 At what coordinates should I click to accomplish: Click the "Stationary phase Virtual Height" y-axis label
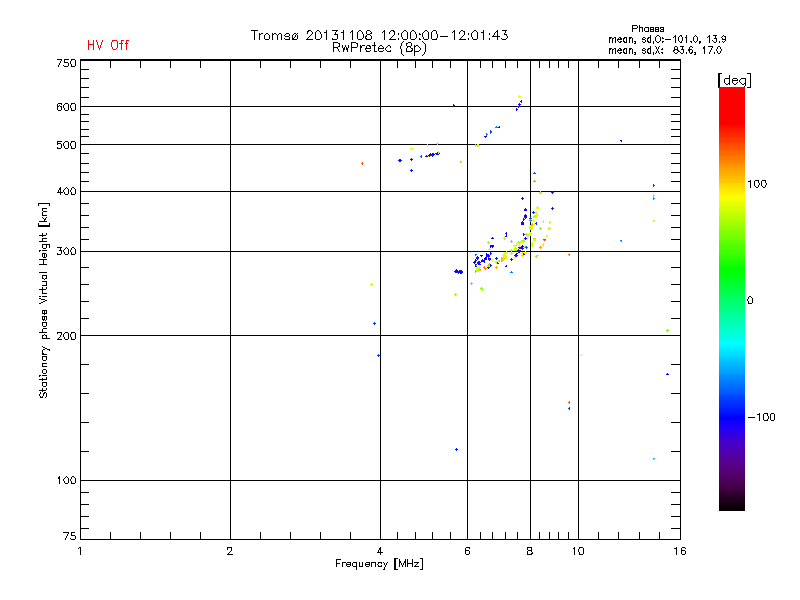pos(44,300)
